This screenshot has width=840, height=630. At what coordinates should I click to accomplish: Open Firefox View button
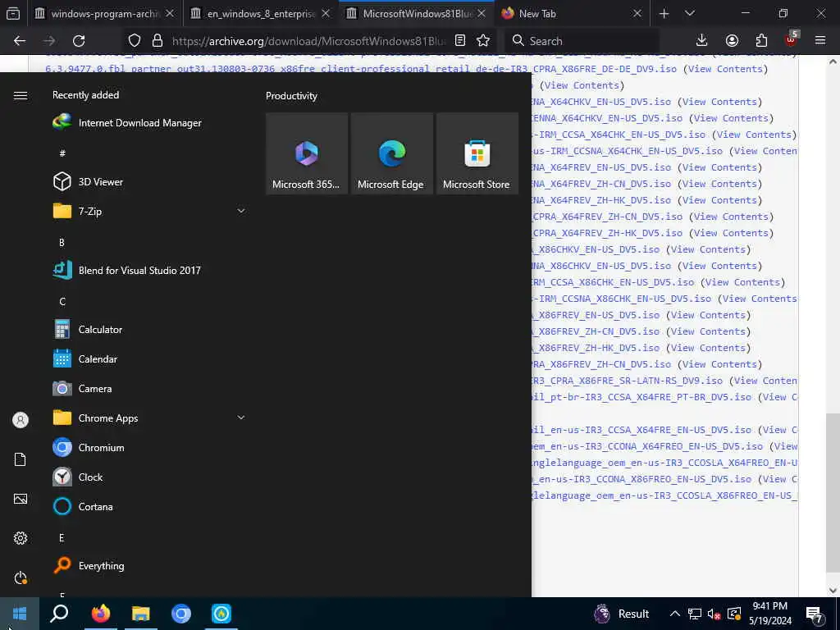coord(13,13)
